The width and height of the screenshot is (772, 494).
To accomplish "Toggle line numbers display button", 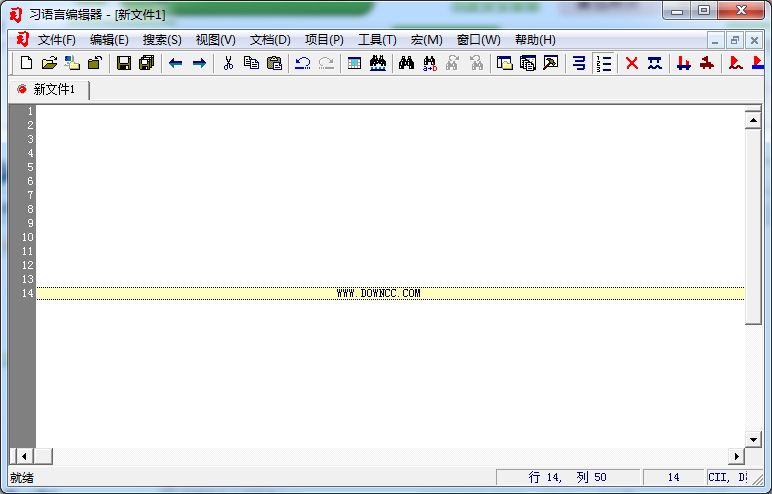I will click(603, 63).
